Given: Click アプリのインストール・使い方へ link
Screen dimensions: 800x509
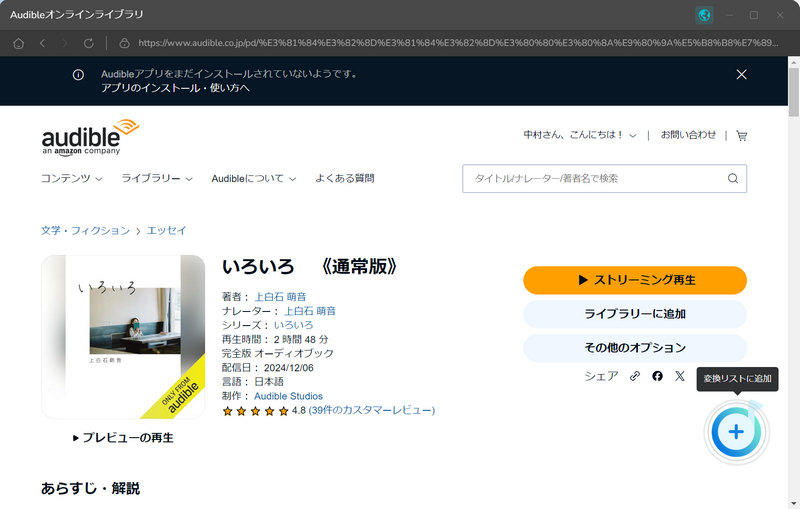Looking at the screenshot, I should click(175, 88).
